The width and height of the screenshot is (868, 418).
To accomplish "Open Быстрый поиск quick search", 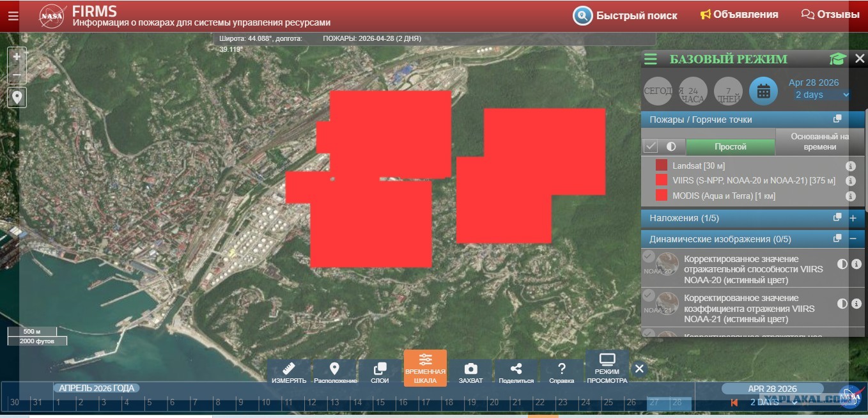I will click(x=625, y=15).
